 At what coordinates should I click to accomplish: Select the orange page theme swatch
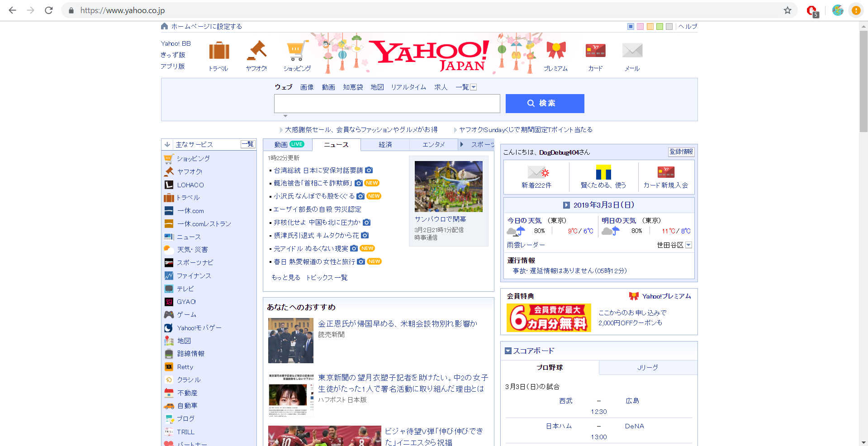tap(650, 26)
